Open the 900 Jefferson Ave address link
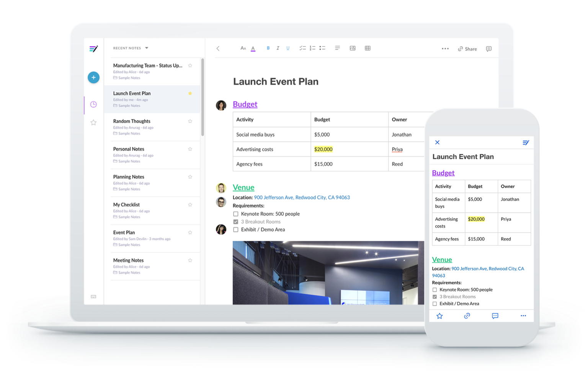This screenshot has width=588, height=371. [x=302, y=198]
